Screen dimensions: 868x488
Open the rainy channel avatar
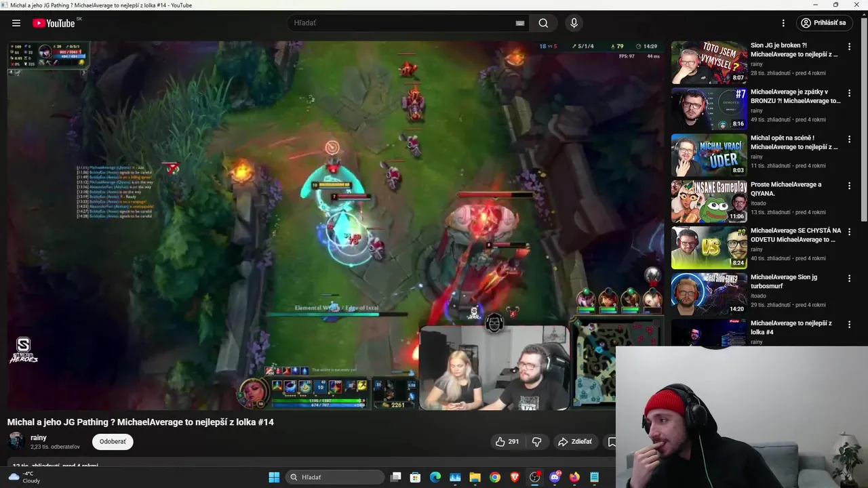point(16,441)
